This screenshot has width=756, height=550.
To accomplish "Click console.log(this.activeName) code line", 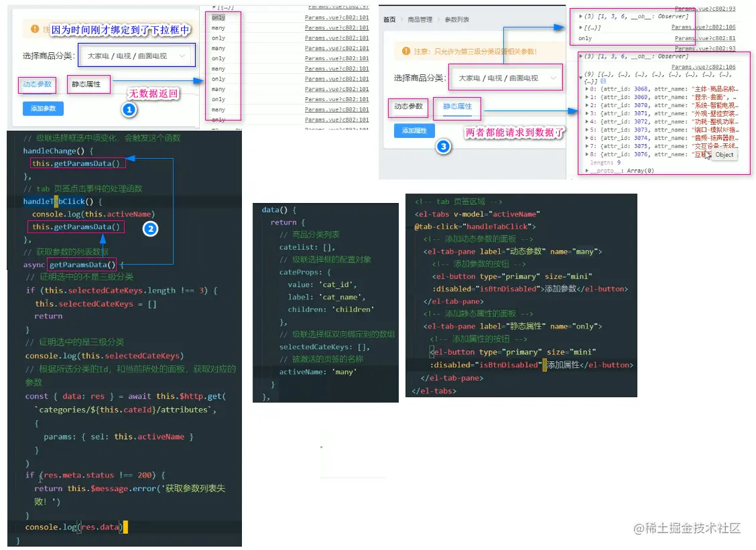I will pos(94,214).
